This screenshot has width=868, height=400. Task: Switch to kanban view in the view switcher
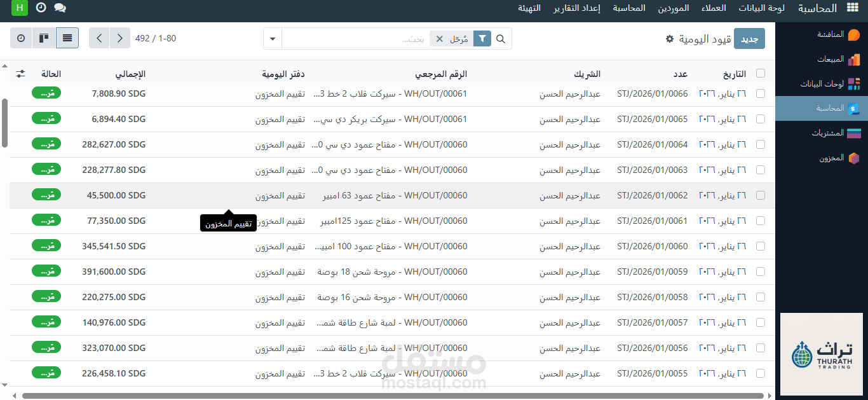pos(44,38)
